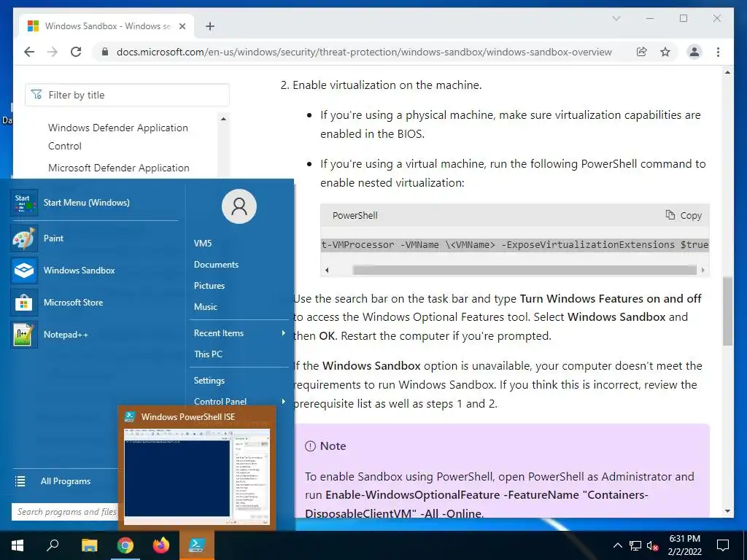Open Pictures from start menu
This screenshot has height=560, width=747.
click(x=209, y=286)
